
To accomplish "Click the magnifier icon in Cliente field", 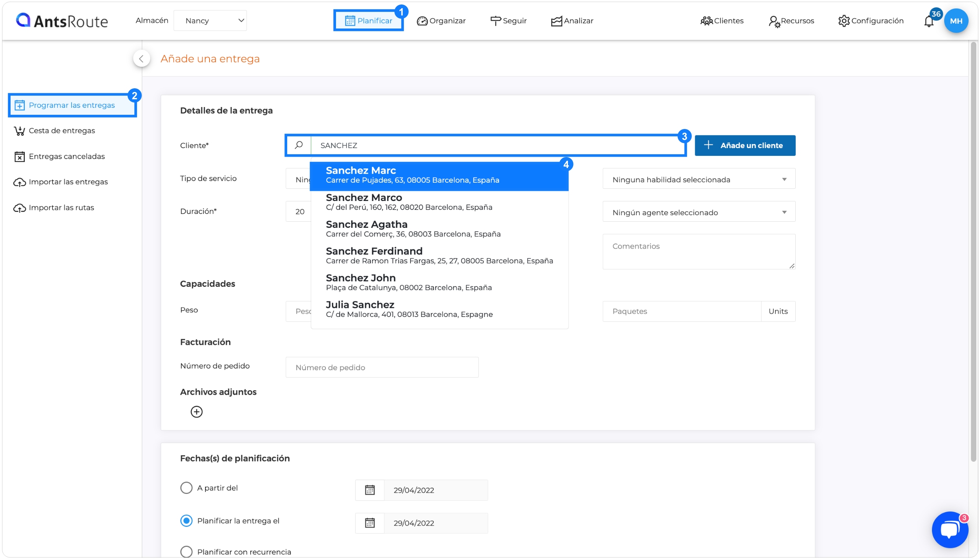I will 299,145.
